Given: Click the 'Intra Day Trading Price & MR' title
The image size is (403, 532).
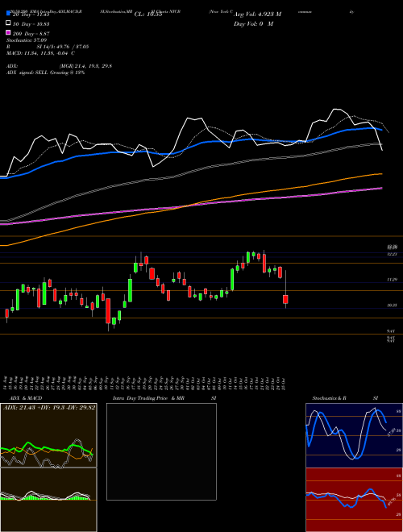Looking at the screenshot, I should 148,398.
